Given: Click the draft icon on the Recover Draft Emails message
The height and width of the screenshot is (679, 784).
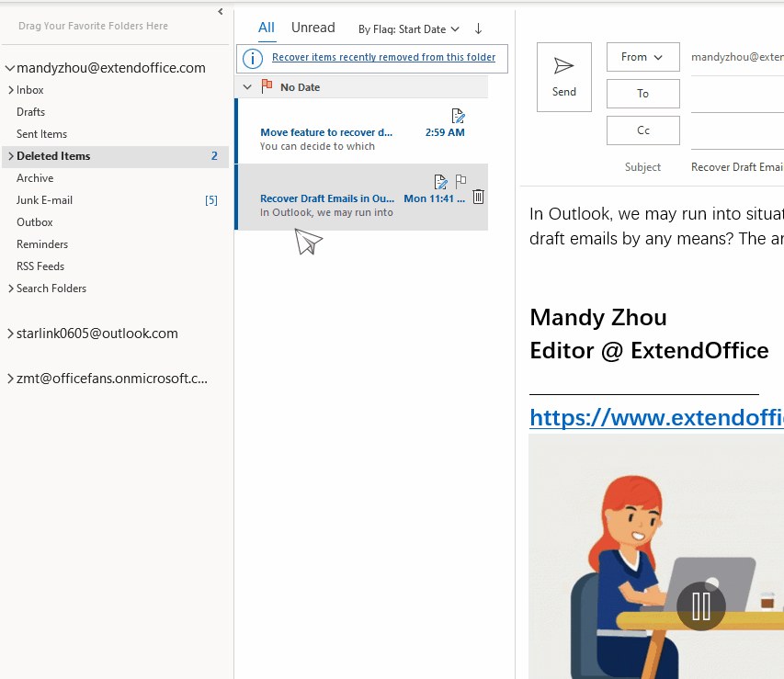Looking at the screenshot, I should pyautogui.click(x=440, y=182).
